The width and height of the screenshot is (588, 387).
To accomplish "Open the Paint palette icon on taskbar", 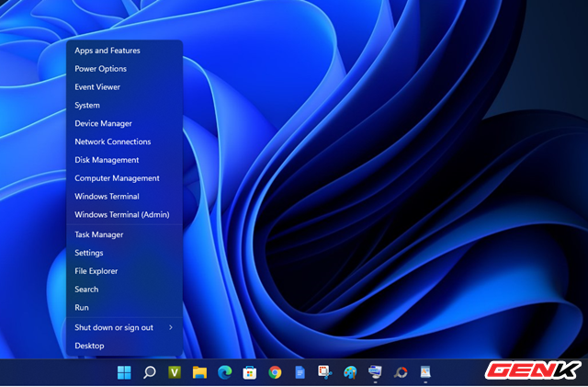I will tap(350, 372).
